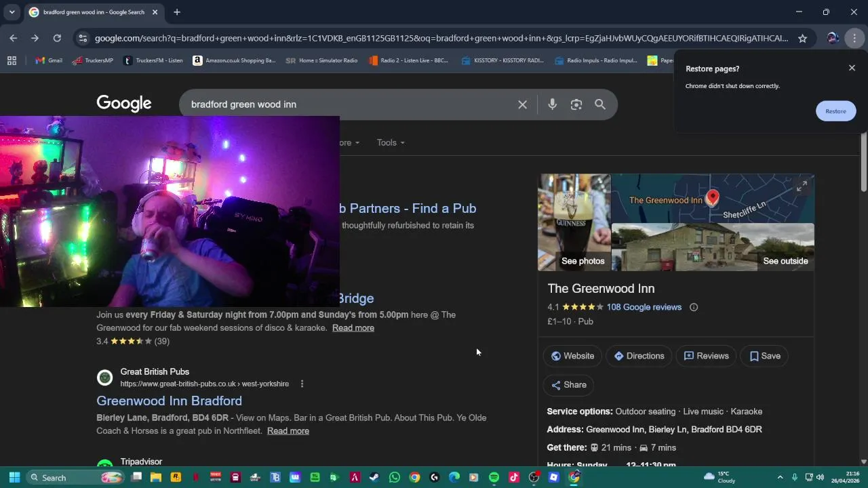Viewport: 868px width, 488px height.
Task: Open the Windows taskbar Search box
Action: (77, 477)
